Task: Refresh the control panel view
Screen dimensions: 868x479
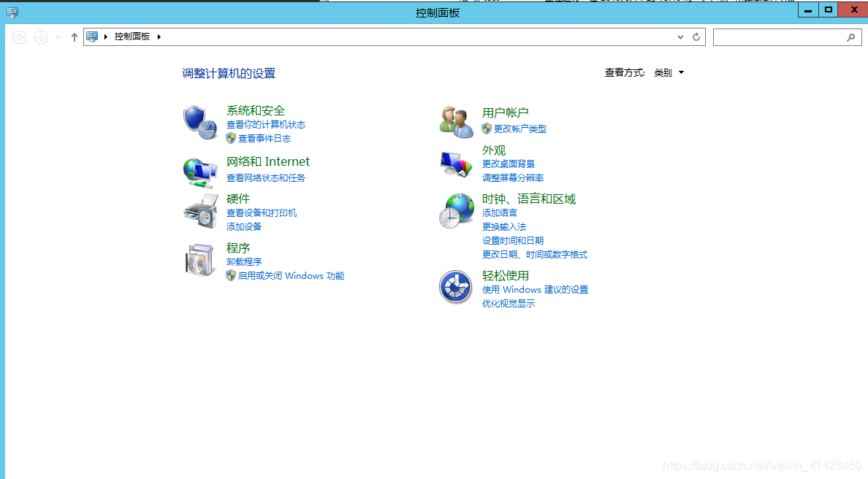Action: pyautogui.click(x=696, y=37)
